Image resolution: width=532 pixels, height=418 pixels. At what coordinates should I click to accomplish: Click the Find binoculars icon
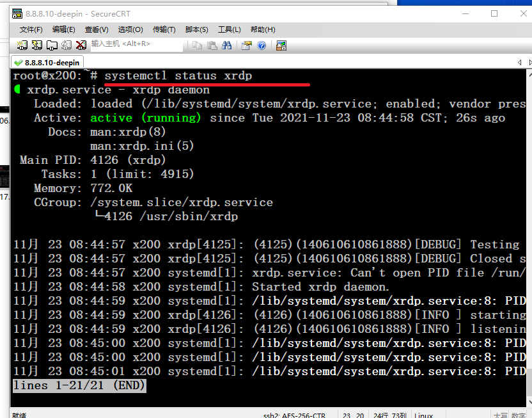226,45
